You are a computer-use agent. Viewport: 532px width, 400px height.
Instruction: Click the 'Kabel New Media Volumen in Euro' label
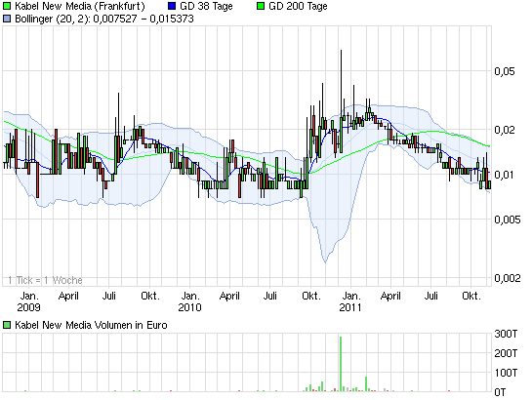(x=91, y=325)
